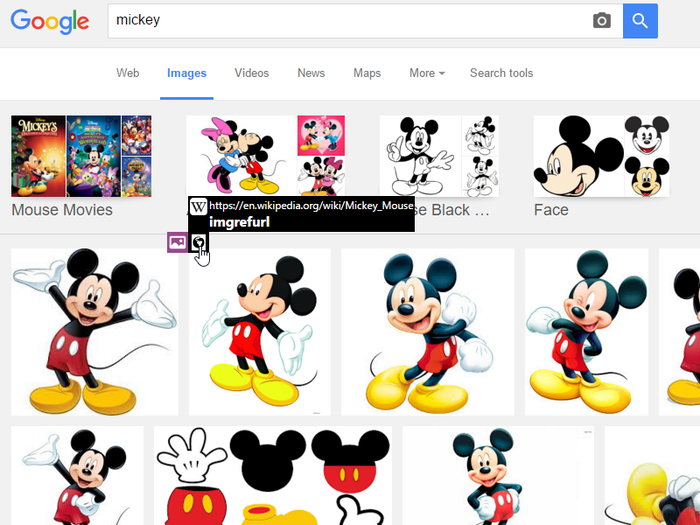Open Minnie kissing Mickey thumbnail
This screenshot has width=700, height=525.
point(241,156)
